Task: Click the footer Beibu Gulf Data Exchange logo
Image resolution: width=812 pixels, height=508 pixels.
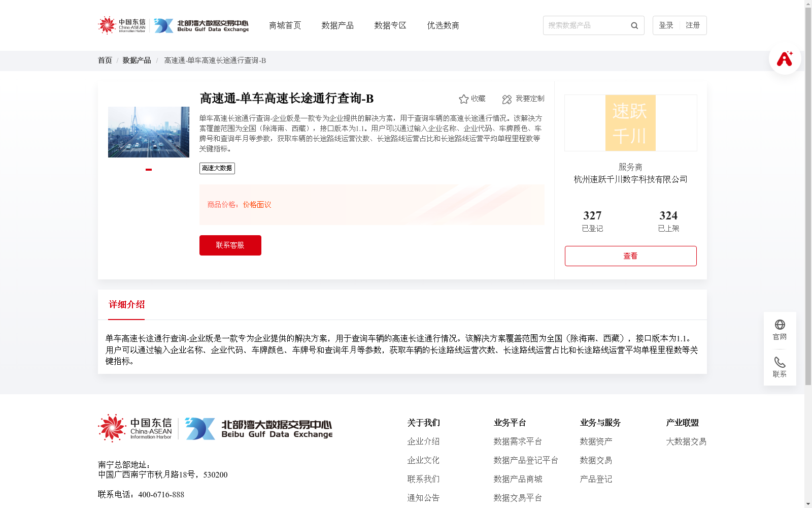Action: tap(259, 429)
